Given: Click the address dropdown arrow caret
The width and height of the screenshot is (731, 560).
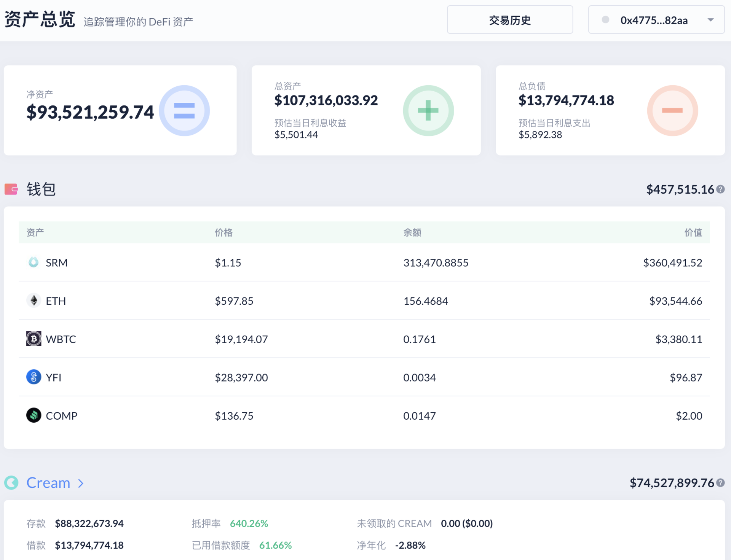Looking at the screenshot, I should [710, 20].
